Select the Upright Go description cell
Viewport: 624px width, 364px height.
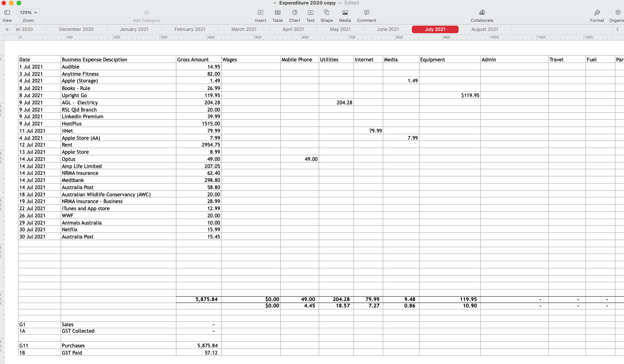(118, 95)
